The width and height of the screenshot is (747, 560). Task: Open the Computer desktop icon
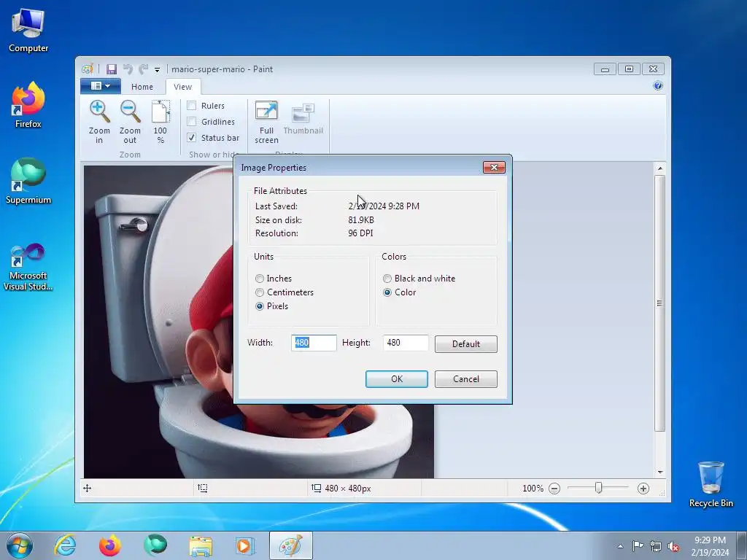(x=28, y=31)
